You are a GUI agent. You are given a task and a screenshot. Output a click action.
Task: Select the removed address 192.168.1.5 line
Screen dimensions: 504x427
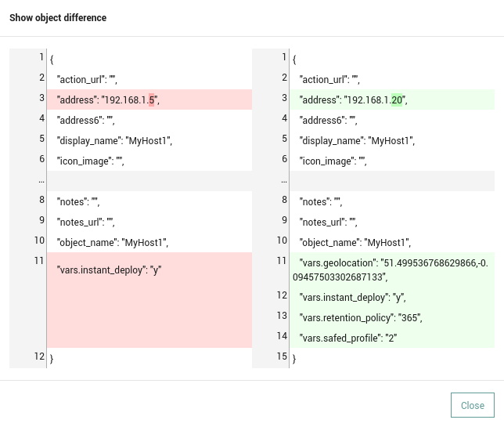149,100
